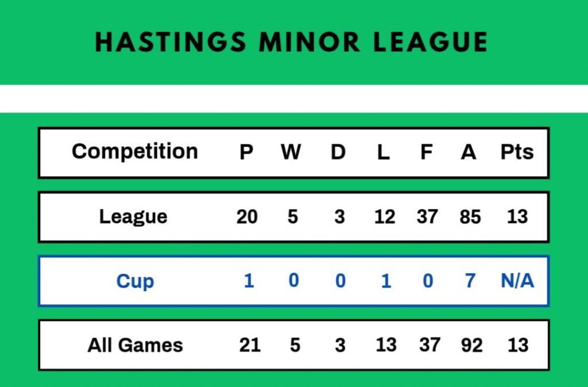The height and width of the screenshot is (387, 588).
Task: Click the Pts column header
Action: point(517,152)
